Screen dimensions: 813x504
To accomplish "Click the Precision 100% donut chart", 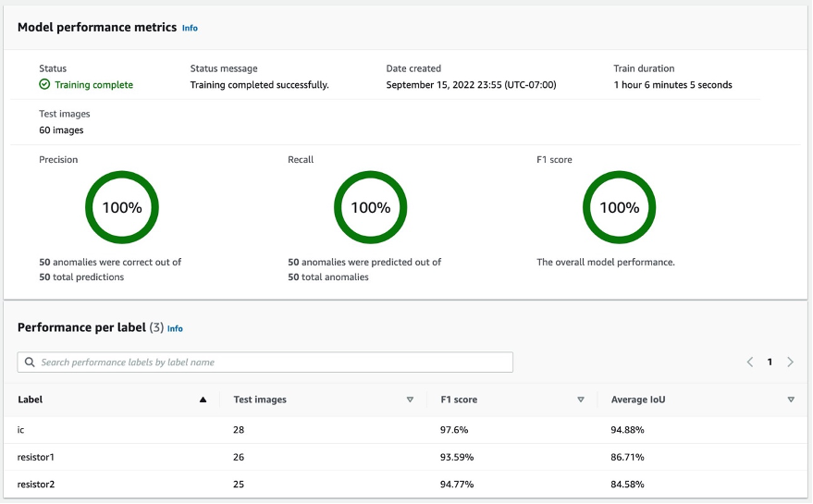I will [x=122, y=208].
